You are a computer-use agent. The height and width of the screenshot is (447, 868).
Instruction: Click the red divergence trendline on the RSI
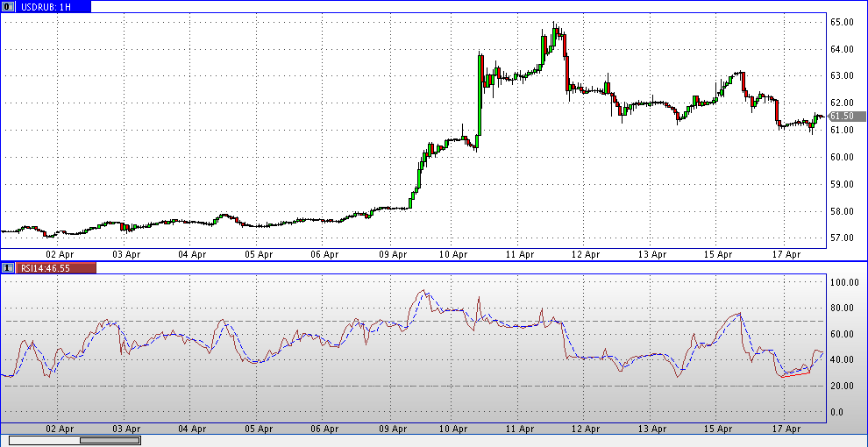coord(796,374)
